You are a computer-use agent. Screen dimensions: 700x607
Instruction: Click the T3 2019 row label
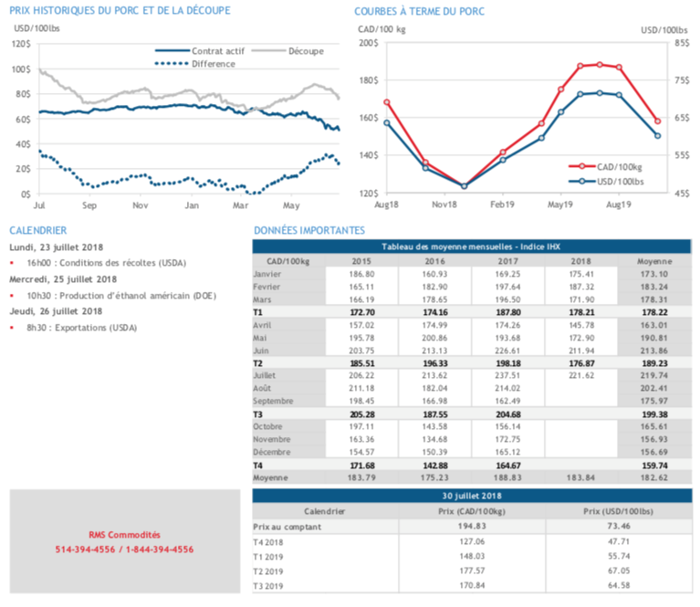tap(271, 585)
